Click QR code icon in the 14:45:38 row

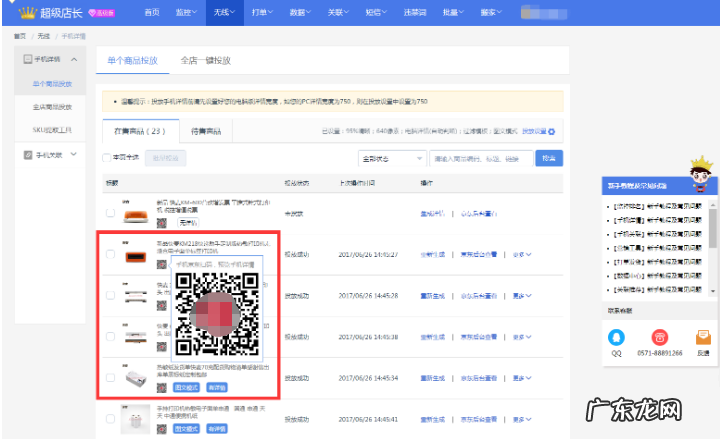pos(162,347)
